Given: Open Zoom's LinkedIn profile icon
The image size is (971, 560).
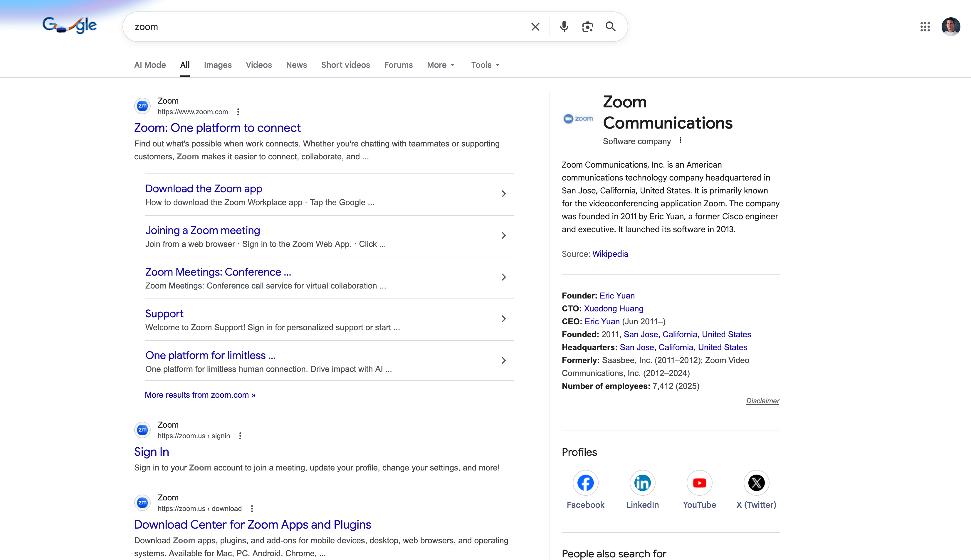Looking at the screenshot, I should pyautogui.click(x=642, y=483).
